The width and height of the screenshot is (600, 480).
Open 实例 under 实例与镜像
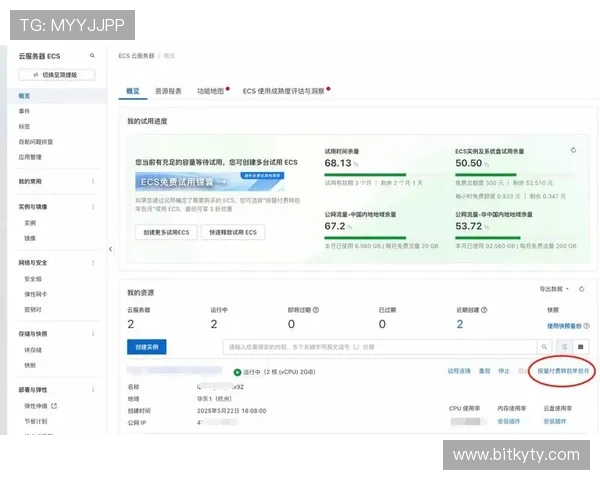click(x=30, y=223)
